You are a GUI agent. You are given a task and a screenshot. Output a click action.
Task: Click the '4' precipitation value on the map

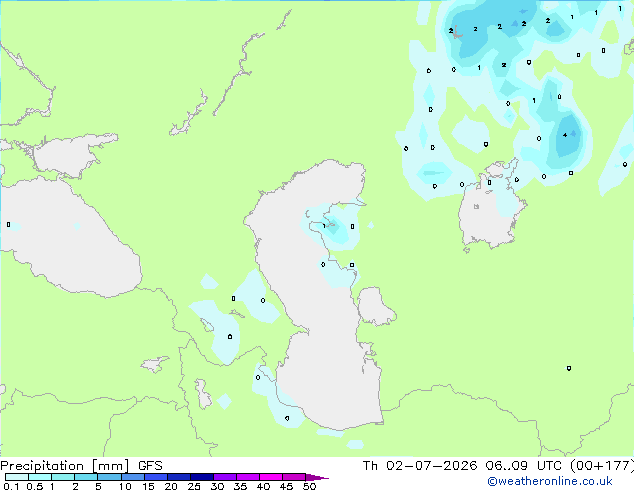coord(565,135)
